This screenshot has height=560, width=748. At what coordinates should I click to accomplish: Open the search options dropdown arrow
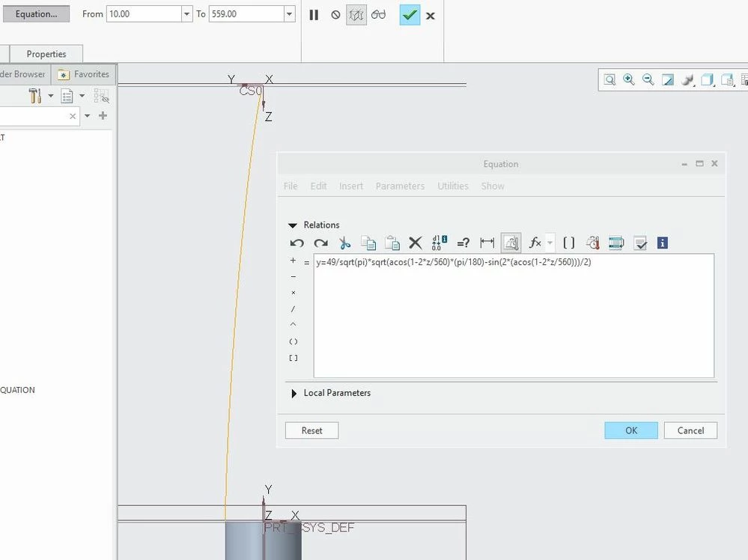(x=88, y=116)
